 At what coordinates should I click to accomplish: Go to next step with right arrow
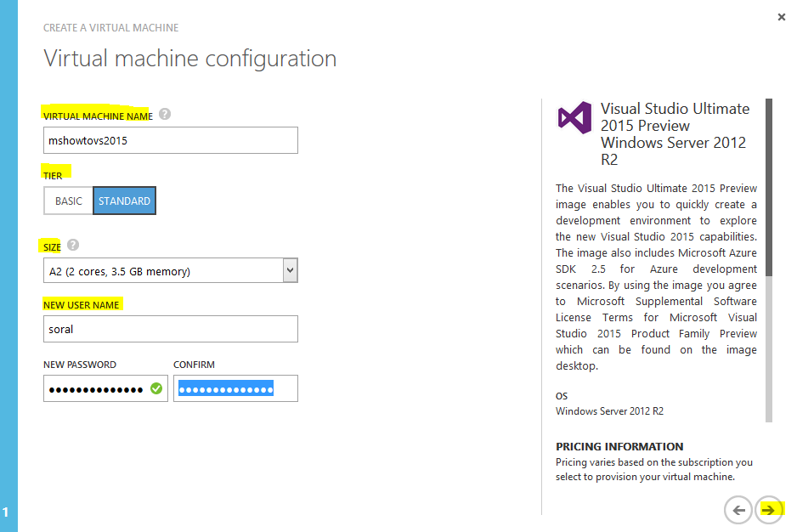[x=768, y=510]
